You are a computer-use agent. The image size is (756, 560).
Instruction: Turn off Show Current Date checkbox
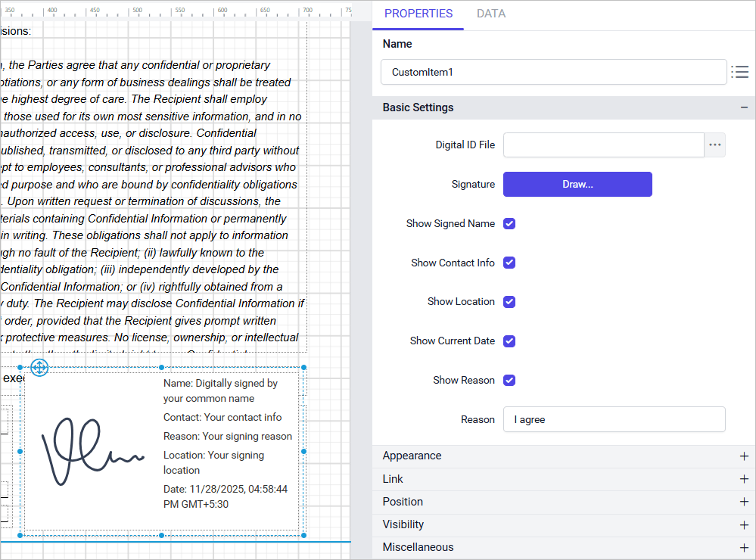coord(509,341)
